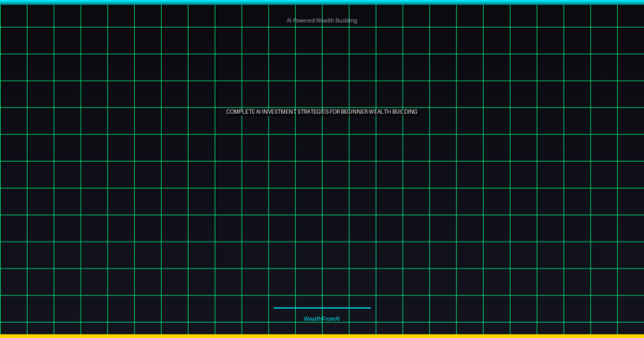The image size is (644, 338).
Task: Click the WealthFromAI brand text
Action: click(322, 319)
